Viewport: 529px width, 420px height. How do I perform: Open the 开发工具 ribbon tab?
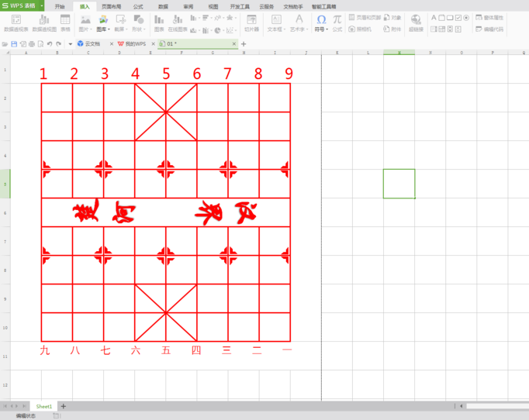[240, 6]
